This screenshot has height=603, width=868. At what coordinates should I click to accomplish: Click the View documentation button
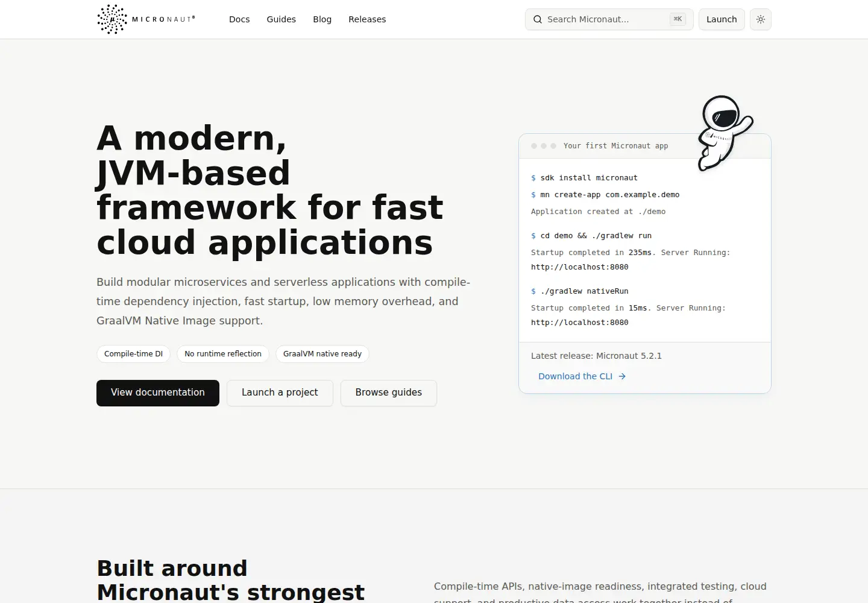(158, 393)
